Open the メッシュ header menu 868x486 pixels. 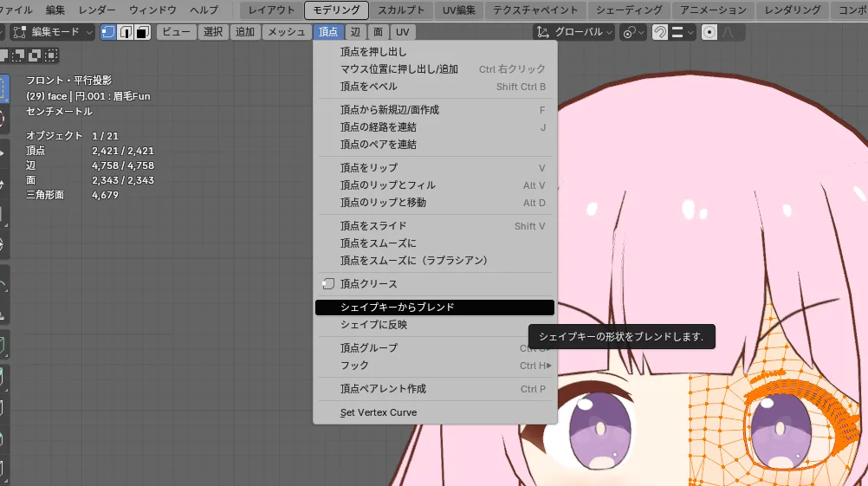(286, 32)
